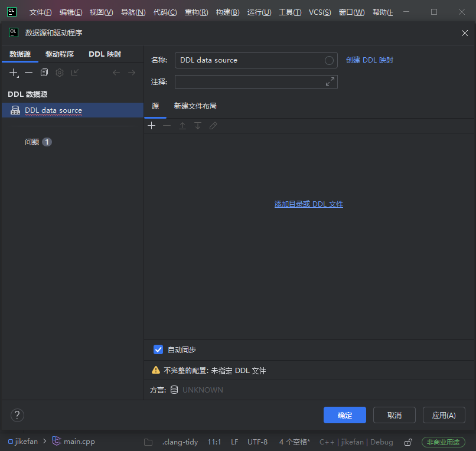The image size is (476, 451).
Task: Open the 重构(R) menu
Action: pyautogui.click(x=197, y=12)
